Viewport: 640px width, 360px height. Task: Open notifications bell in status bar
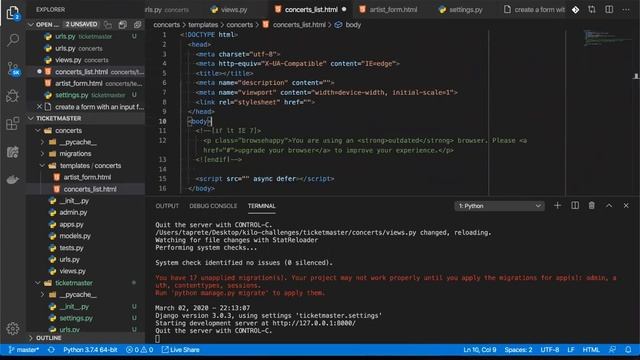pyautogui.click(x=628, y=350)
